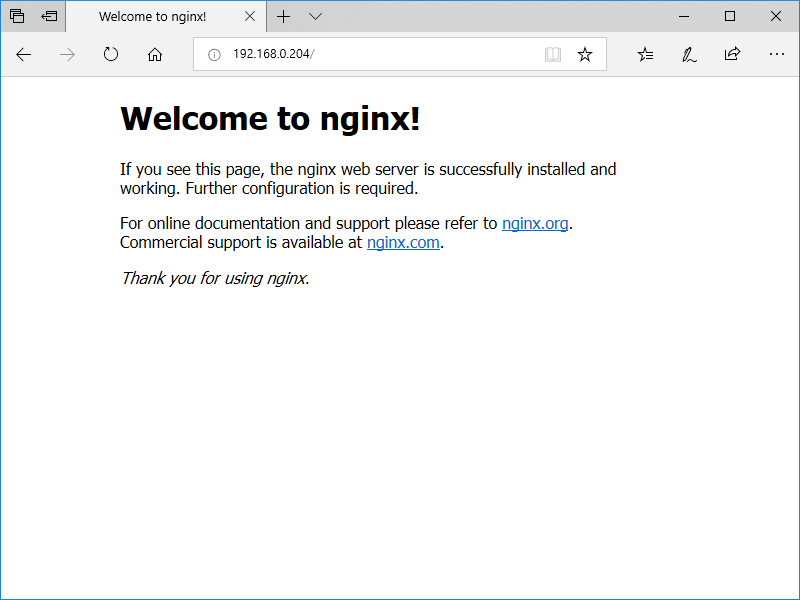
Task: Click the Welcome to nginx! heading
Action: click(270, 118)
